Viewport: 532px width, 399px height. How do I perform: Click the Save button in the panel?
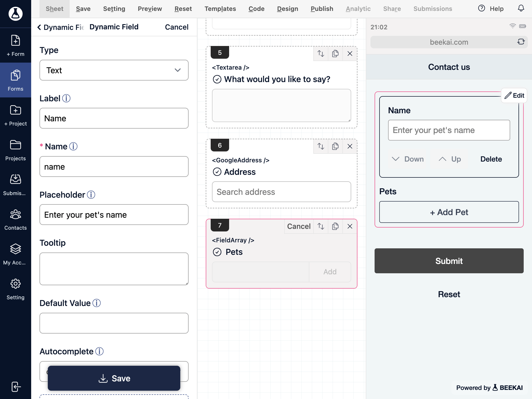tap(114, 378)
